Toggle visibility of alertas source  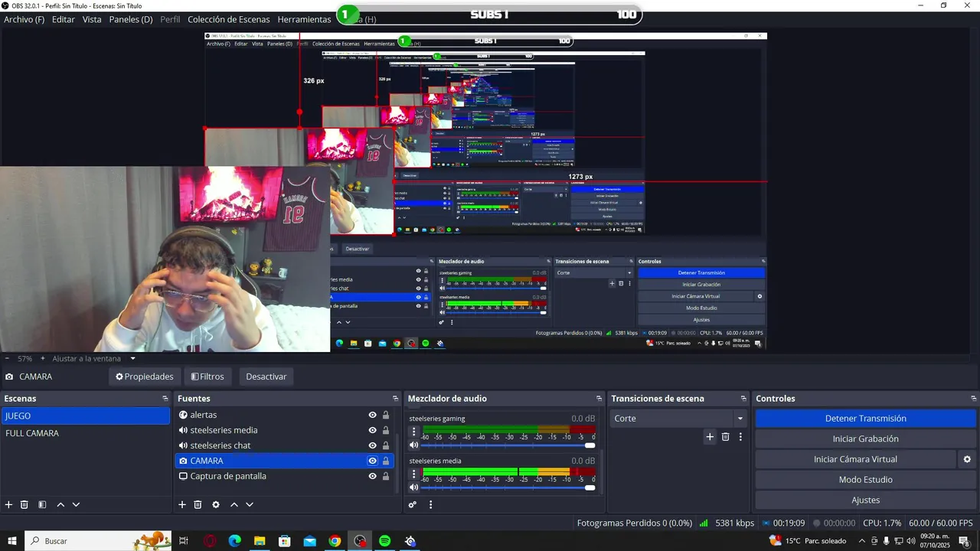pos(372,415)
